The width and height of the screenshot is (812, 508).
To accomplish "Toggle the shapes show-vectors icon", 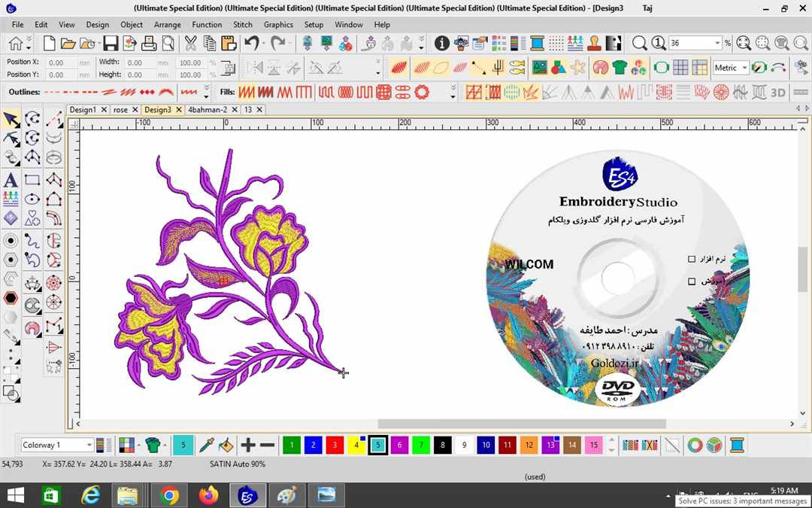I will 559,68.
